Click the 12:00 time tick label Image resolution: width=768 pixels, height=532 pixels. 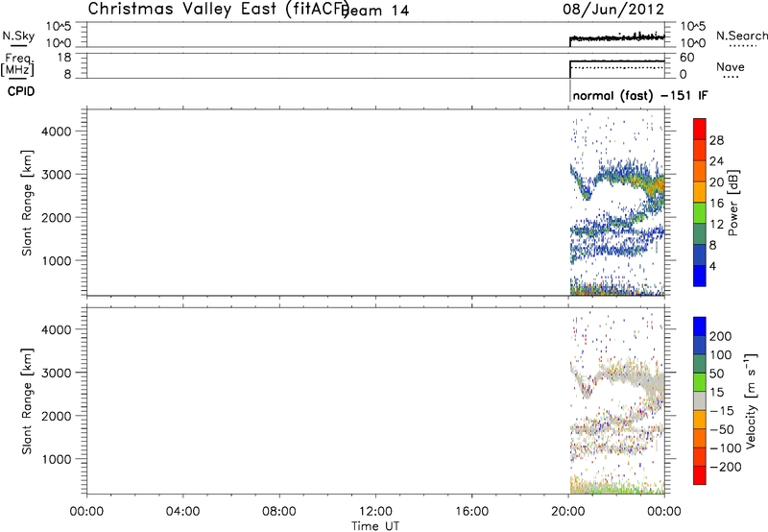[375, 512]
